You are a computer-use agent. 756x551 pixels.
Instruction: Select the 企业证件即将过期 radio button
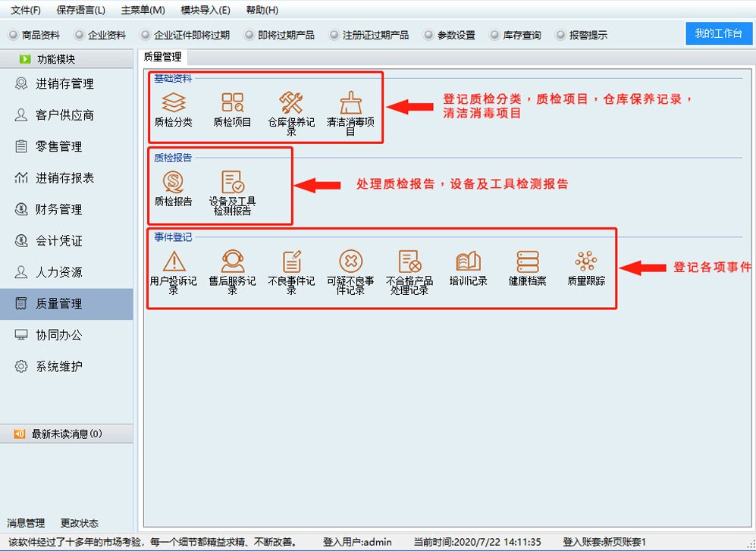145,35
